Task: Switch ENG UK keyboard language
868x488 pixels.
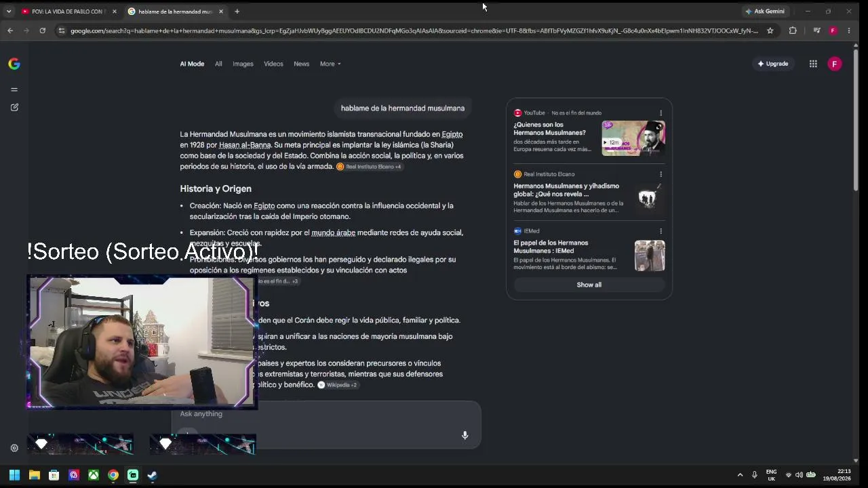Action: [x=771, y=475]
